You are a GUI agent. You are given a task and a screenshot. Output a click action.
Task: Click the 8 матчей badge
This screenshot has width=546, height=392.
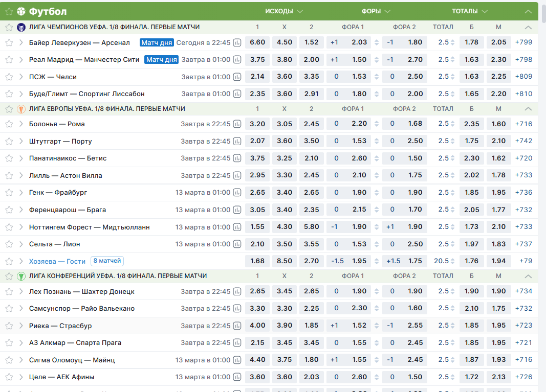[107, 261]
